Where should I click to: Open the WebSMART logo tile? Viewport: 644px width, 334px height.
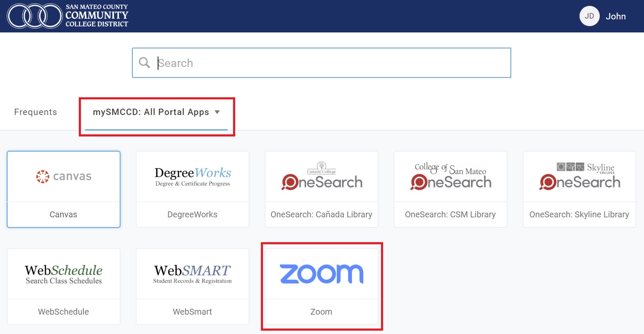tap(193, 274)
